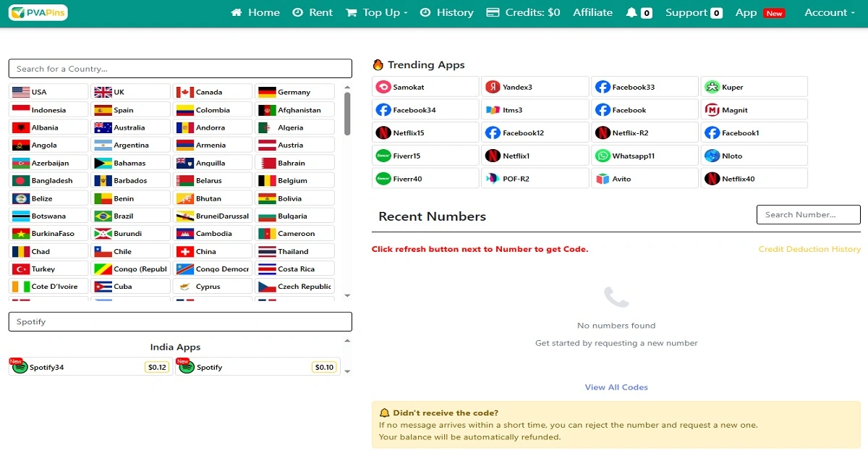Choose Facebook34 in trending apps

pos(425,110)
